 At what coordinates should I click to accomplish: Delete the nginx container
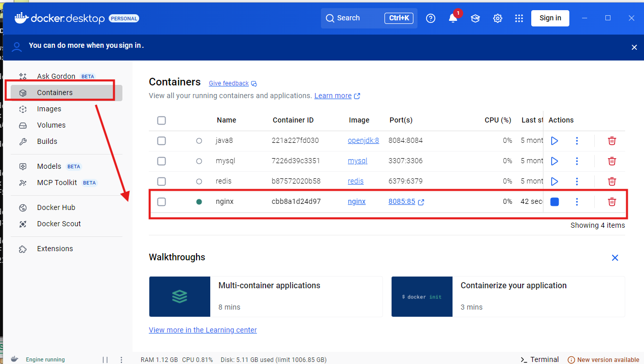pos(612,202)
